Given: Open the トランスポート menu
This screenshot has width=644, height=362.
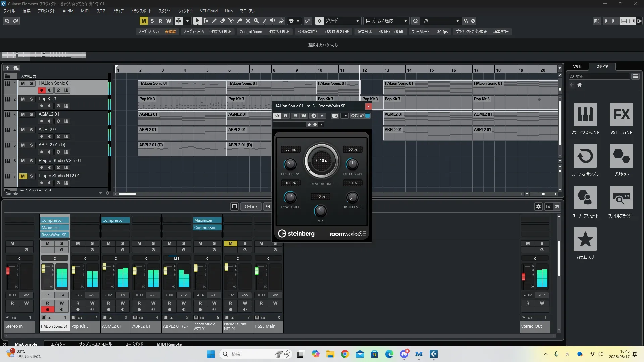Looking at the screenshot, I should (x=141, y=11).
